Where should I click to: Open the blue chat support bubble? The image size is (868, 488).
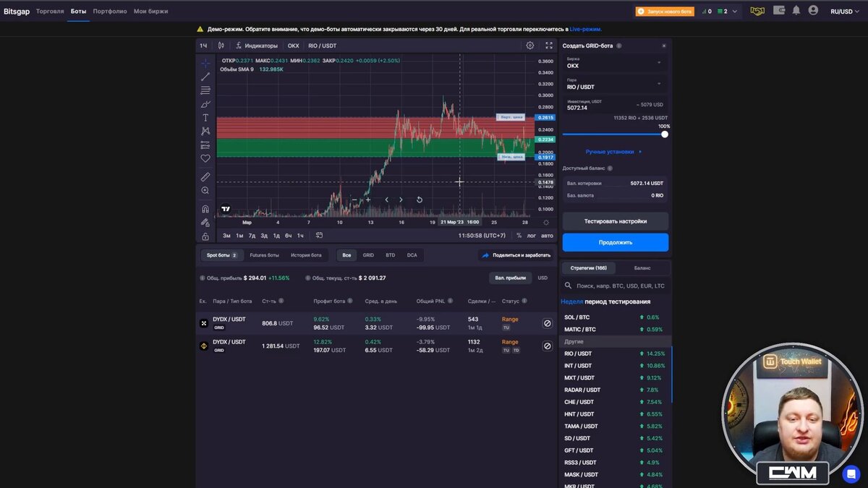(x=851, y=474)
